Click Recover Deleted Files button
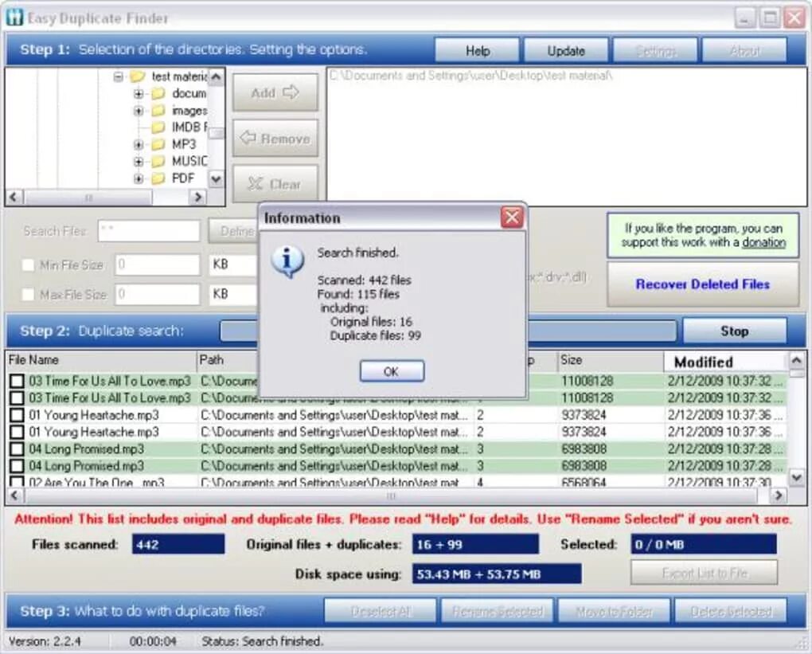Image resolution: width=812 pixels, height=654 pixels. pyautogui.click(x=703, y=284)
